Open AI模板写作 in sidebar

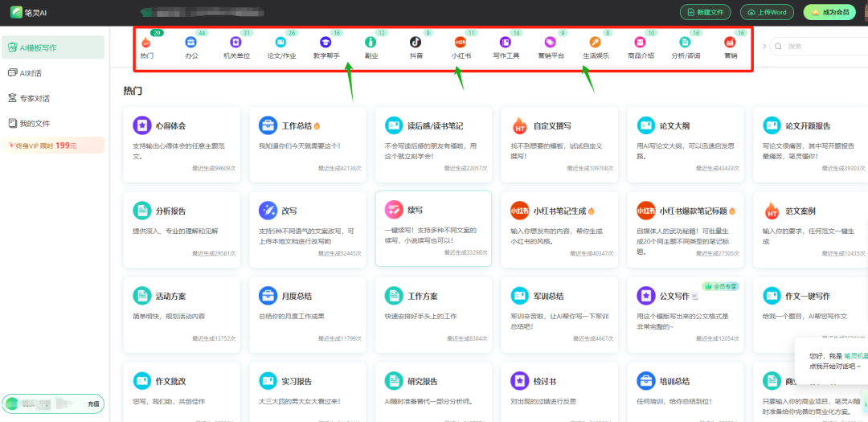coord(53,47)
